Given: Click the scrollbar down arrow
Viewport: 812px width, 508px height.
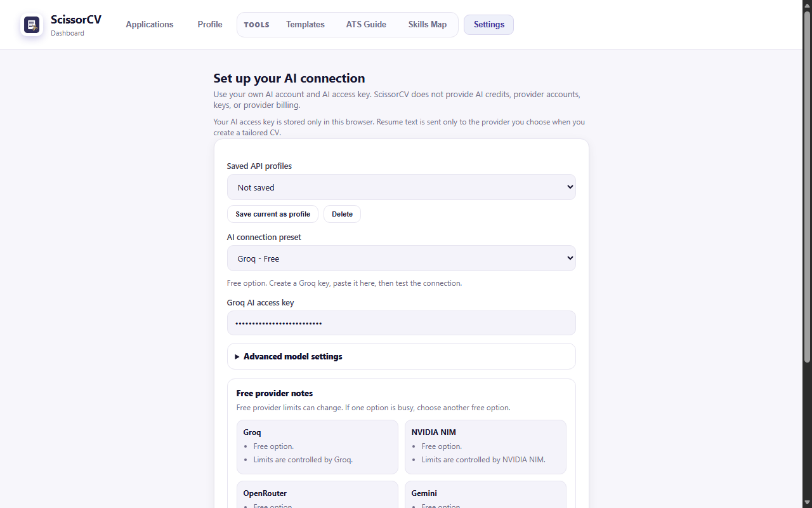Looking at the screenshot, I should click(807, 503).
